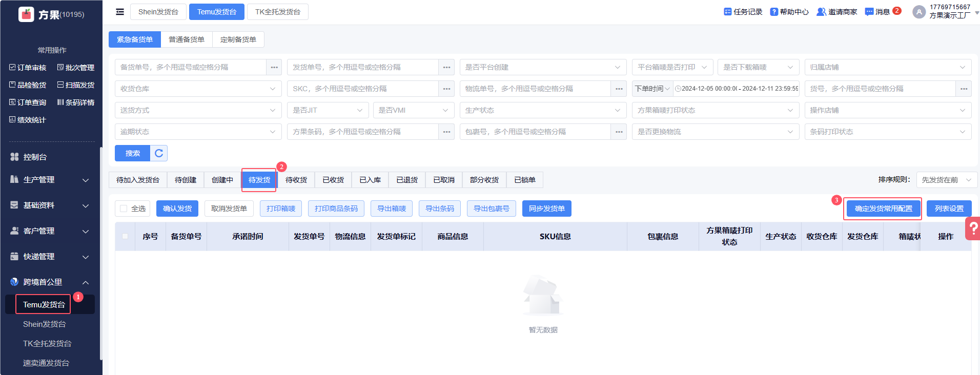The width and height of the screenshot is (980, 375).
Task: Switch to the 普通备货单 tab
Action: click(187, 39)
